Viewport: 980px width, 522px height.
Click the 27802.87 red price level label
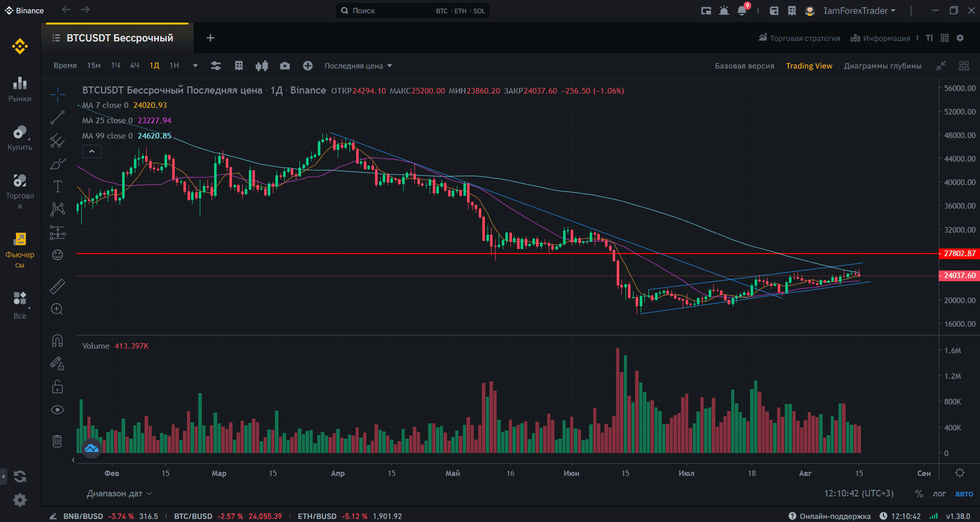(x=959, y=254)
